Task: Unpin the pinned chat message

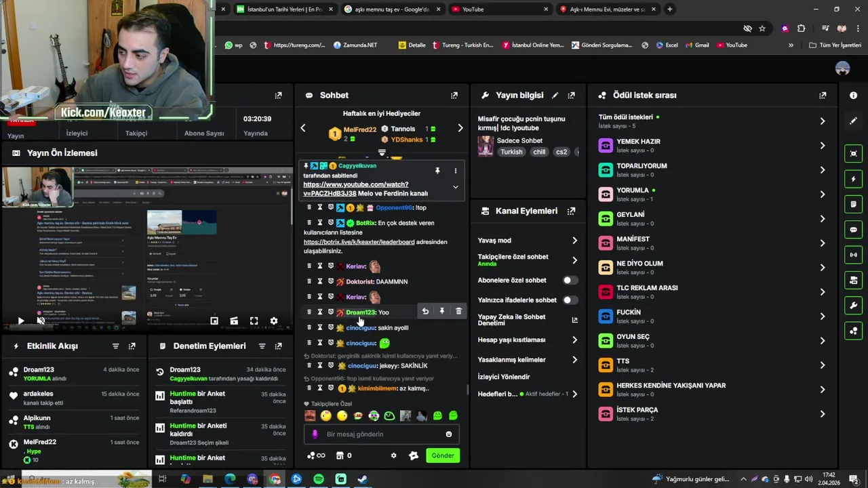Action: (437, 171)
